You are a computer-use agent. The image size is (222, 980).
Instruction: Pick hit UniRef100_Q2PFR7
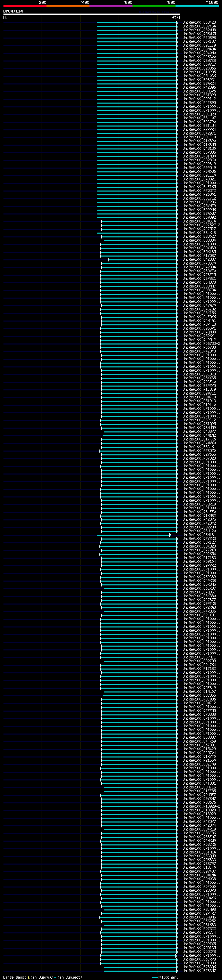[199, 913]
